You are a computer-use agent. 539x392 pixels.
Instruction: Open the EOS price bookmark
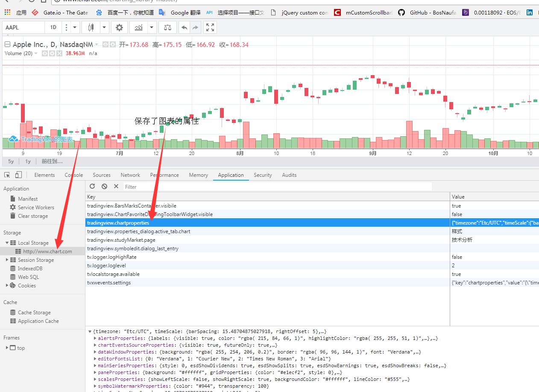[492, 13]
